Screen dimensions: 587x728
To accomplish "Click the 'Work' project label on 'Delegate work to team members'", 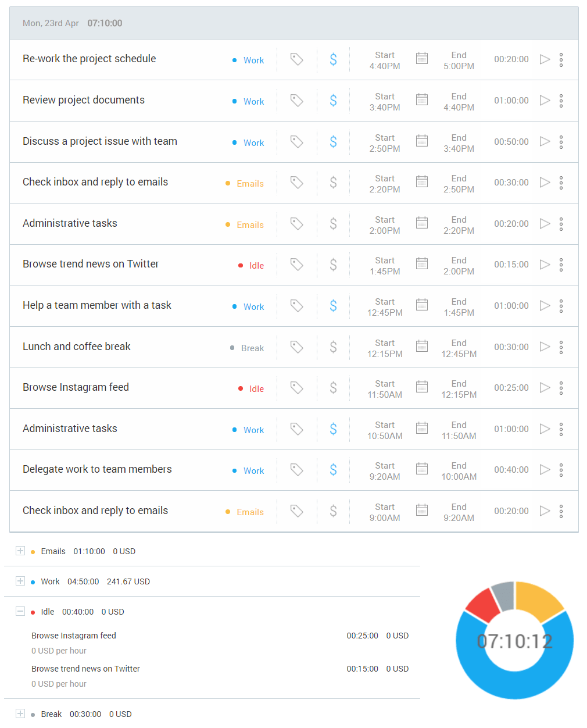I will [253, 470].
